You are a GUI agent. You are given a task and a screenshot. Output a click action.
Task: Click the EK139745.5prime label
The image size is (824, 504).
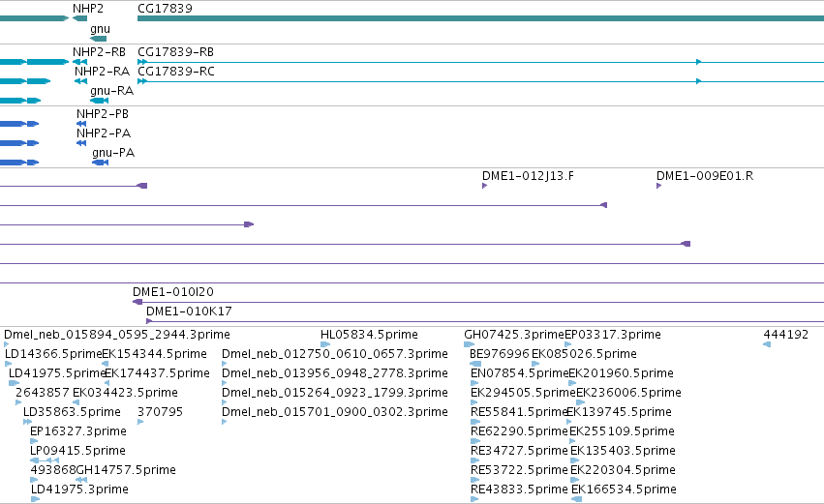619,412
